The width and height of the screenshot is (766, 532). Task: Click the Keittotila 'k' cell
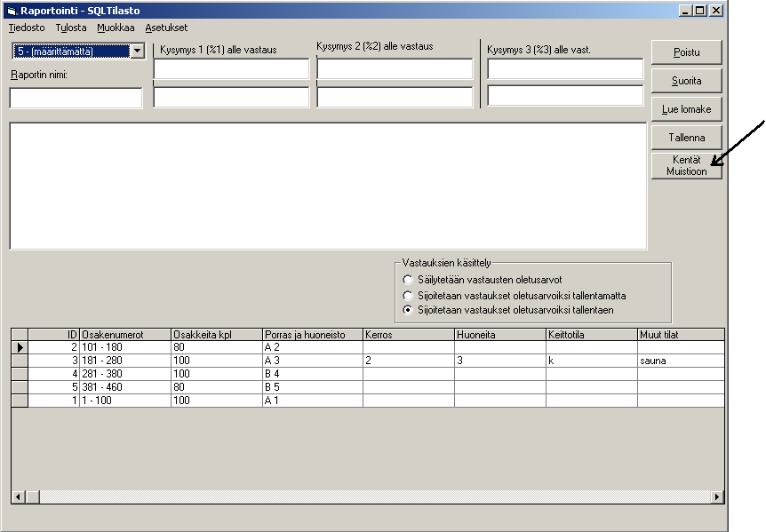592,361
